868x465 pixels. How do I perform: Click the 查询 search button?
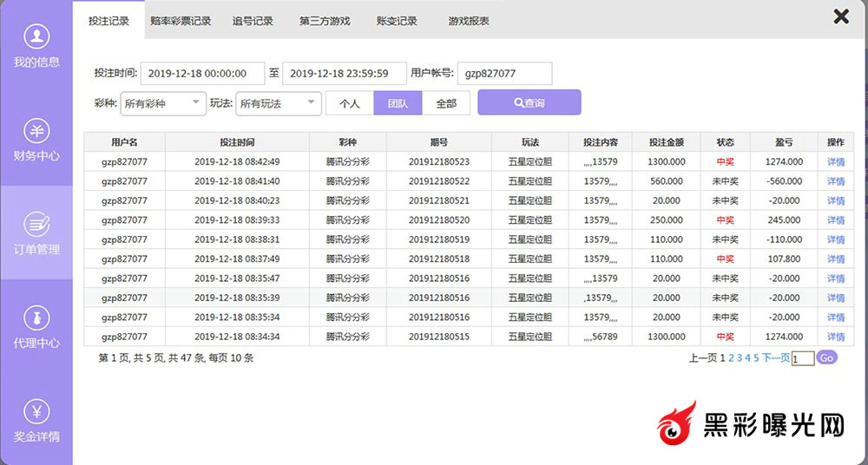529,103
